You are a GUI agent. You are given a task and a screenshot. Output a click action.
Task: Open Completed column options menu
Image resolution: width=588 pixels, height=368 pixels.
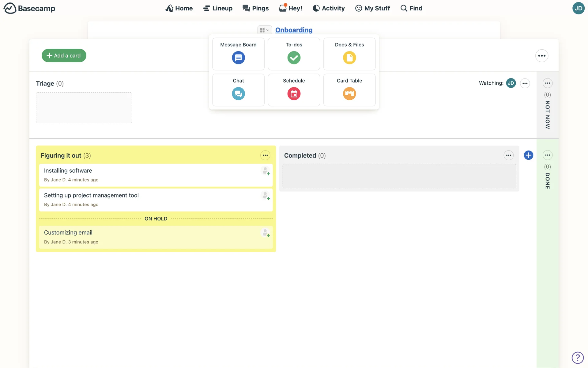(x=508, y=155)
